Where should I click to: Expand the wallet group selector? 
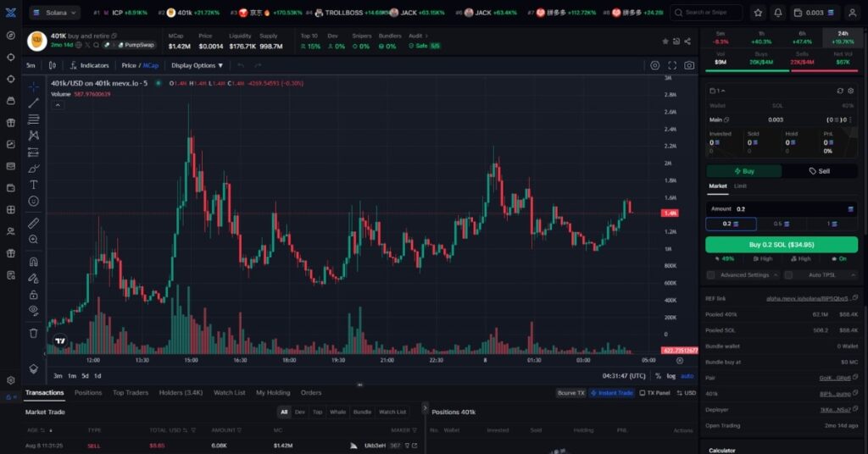click(717, 91)
